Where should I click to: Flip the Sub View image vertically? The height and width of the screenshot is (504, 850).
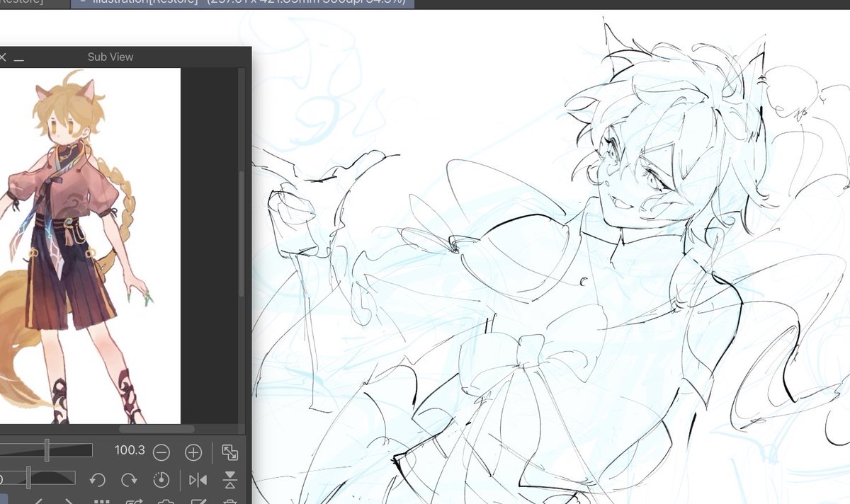click(229, 480)
